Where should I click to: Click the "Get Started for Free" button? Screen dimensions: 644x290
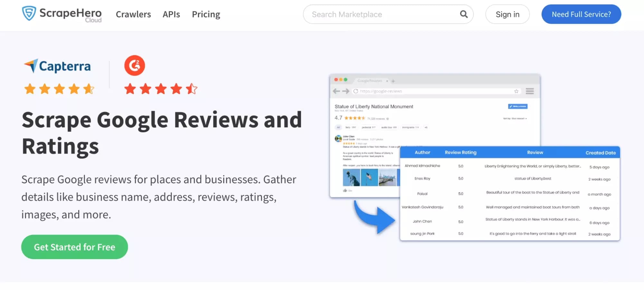click(74, 247)
